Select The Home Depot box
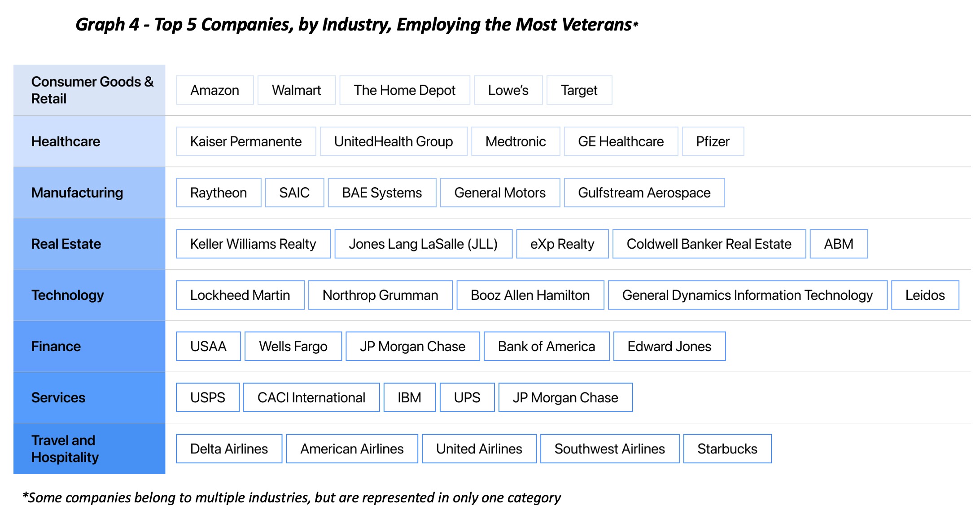The height and width of the screenshot is (510, 980). point(404,90)
